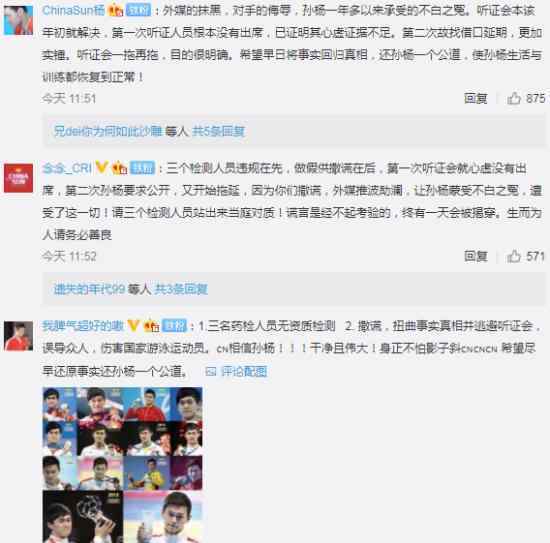
Task: Like the CRI comment with 571 likes
Action: point(514,256)
